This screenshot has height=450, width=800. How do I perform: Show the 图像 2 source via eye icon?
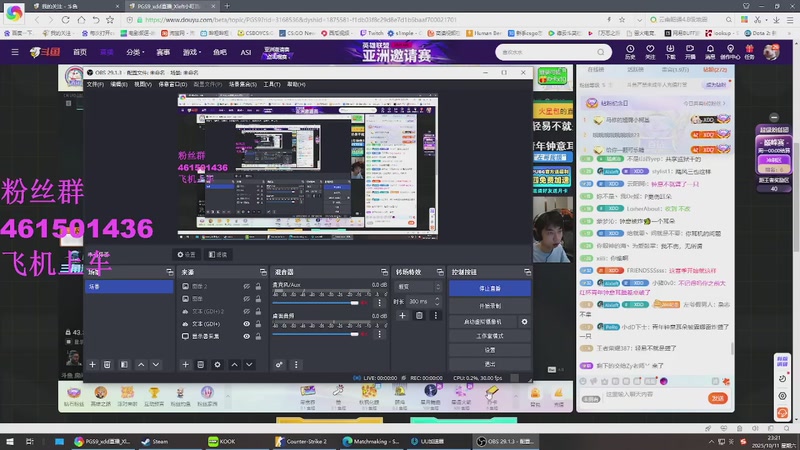(246, 286)
